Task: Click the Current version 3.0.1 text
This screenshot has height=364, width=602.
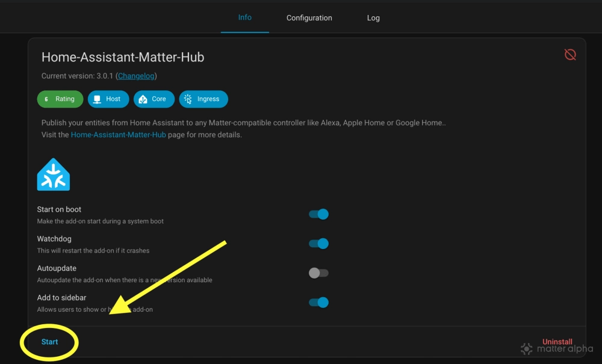Action: coord(77,76)
